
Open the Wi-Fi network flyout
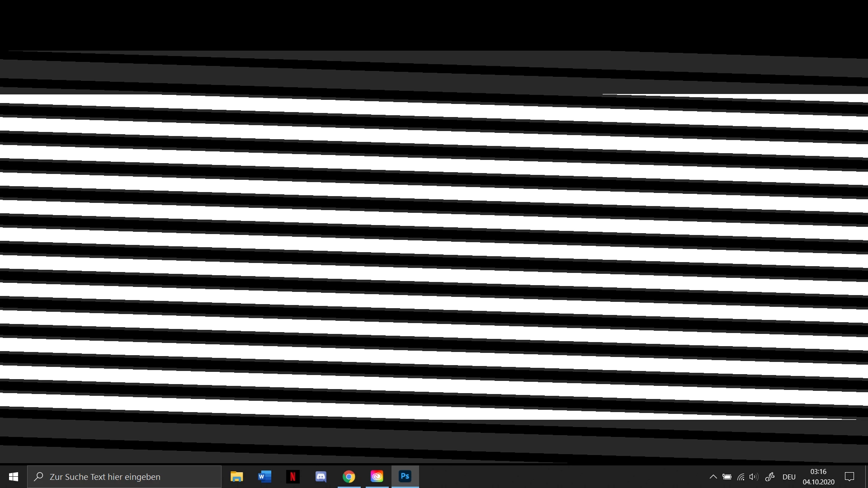coord(741,477)
